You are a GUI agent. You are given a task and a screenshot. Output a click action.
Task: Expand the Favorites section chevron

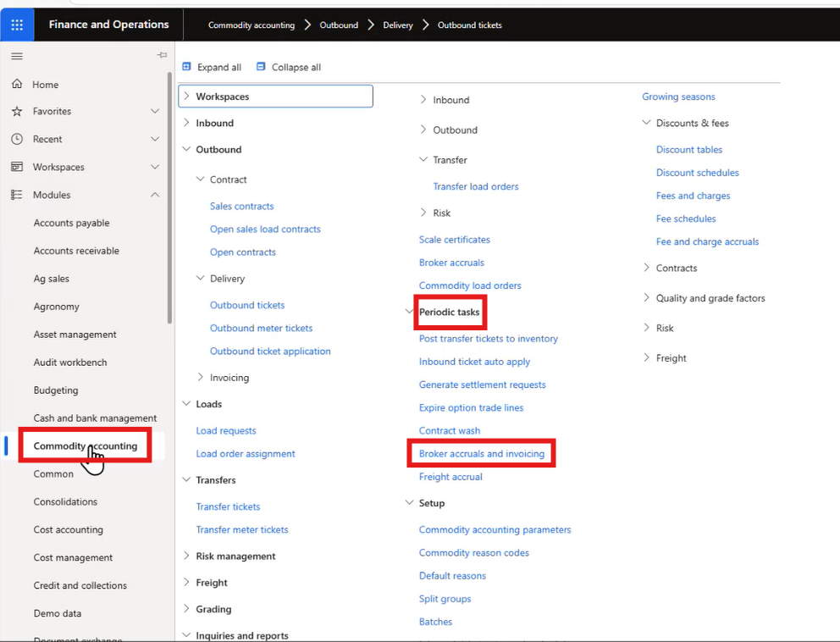click(x=155, y=111)
